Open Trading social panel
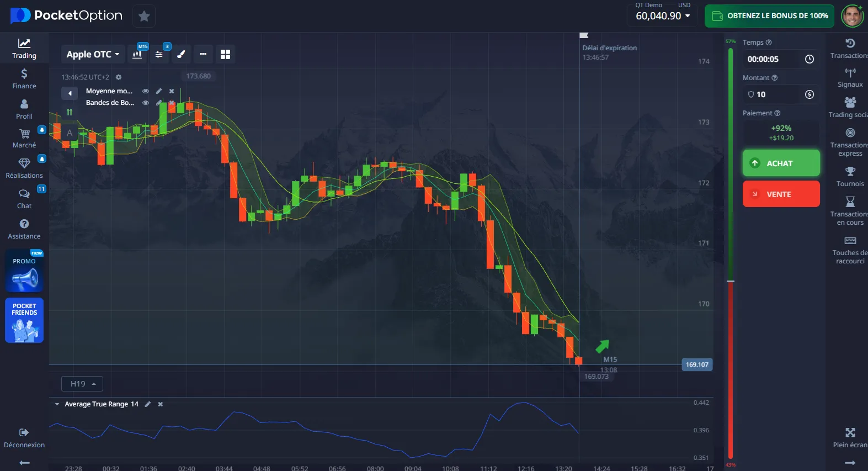 coord(850,108)
